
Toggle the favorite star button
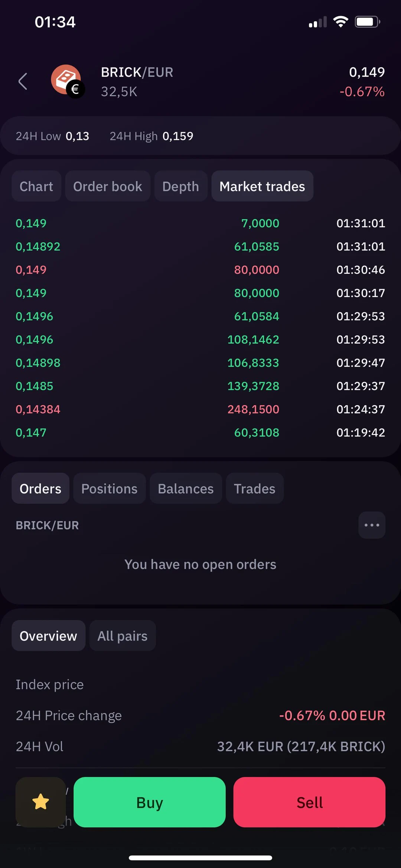(x=41, y=802)
